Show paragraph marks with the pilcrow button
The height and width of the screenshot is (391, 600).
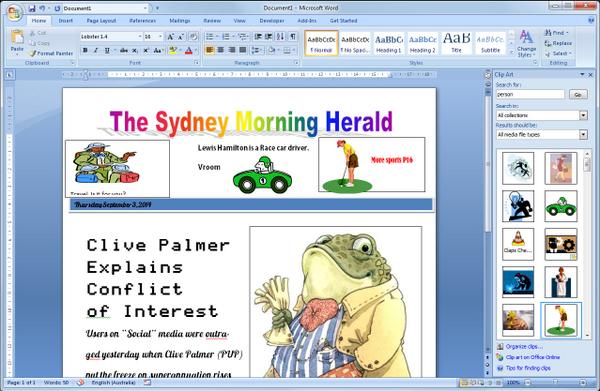pyautogui.click(x=293, y=37)
